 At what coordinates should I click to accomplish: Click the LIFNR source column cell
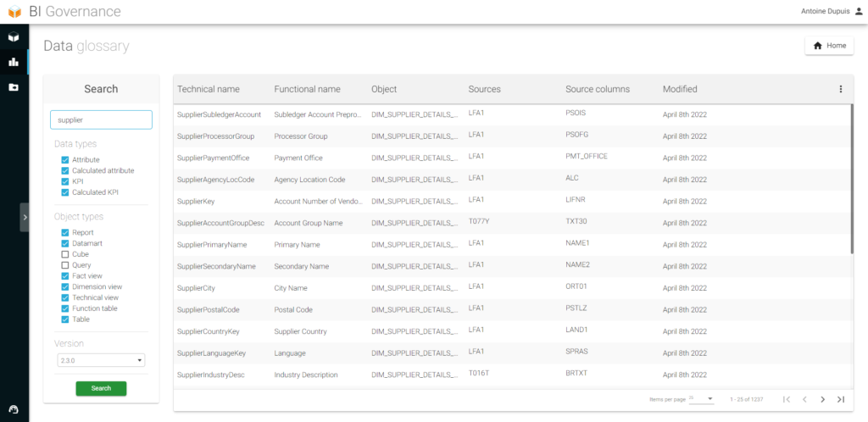click(576, 200)
